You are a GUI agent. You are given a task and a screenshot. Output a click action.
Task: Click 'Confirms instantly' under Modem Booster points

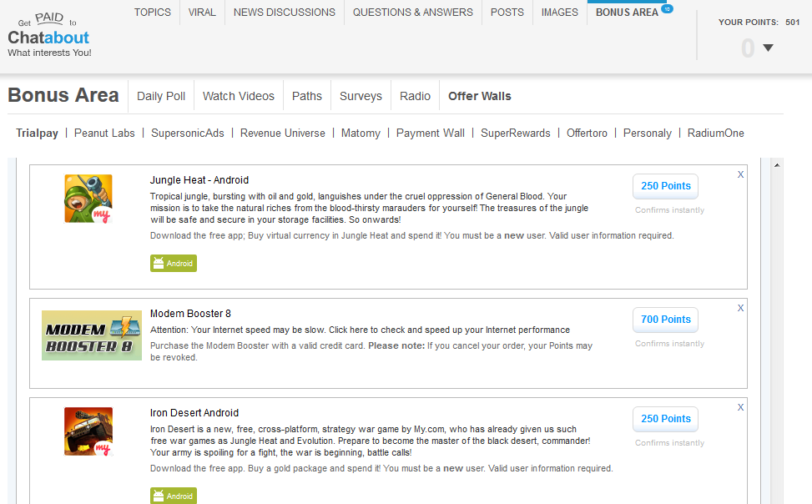tap(669, 344)
